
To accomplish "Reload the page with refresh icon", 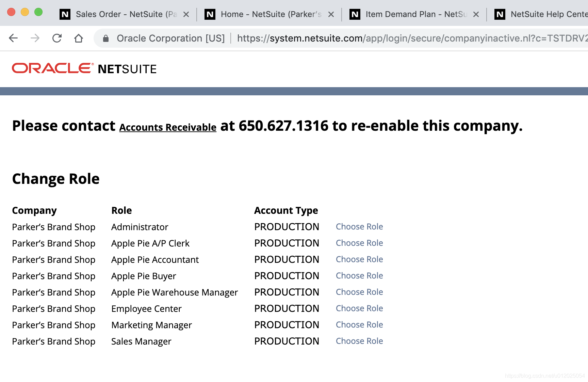I will pyautogui.click(x=57, y=38).
